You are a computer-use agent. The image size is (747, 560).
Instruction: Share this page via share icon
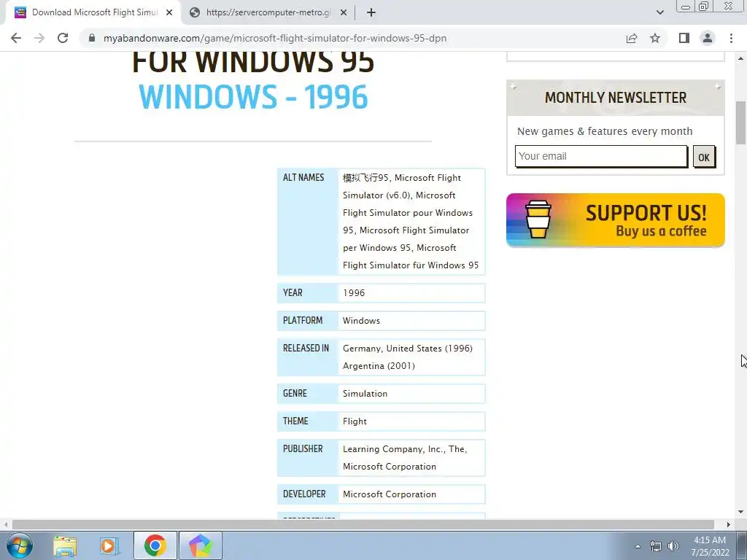tap(632, 38)
